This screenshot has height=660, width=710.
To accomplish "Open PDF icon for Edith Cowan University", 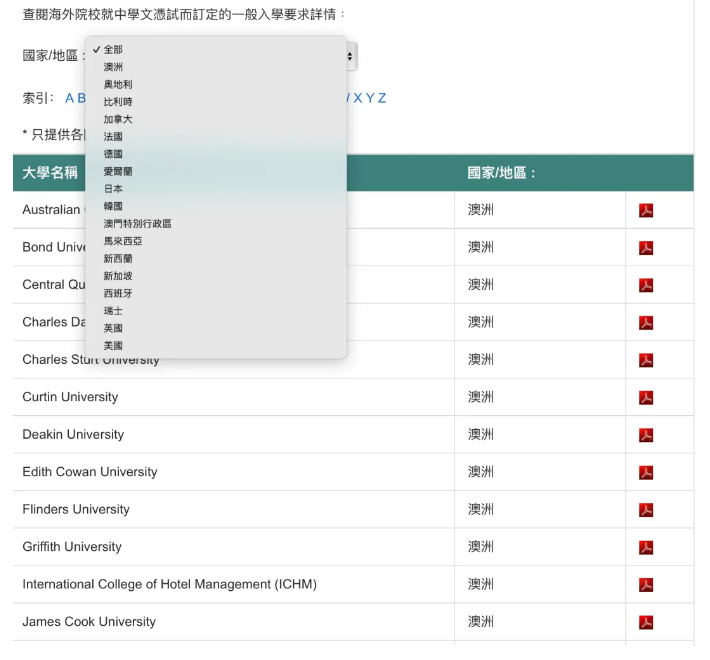I will [646, 473].
